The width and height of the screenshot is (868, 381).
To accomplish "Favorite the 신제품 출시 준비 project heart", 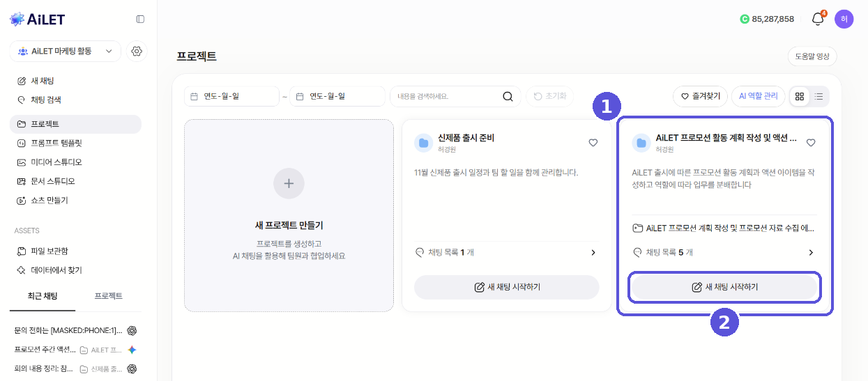I will point(593,143).
